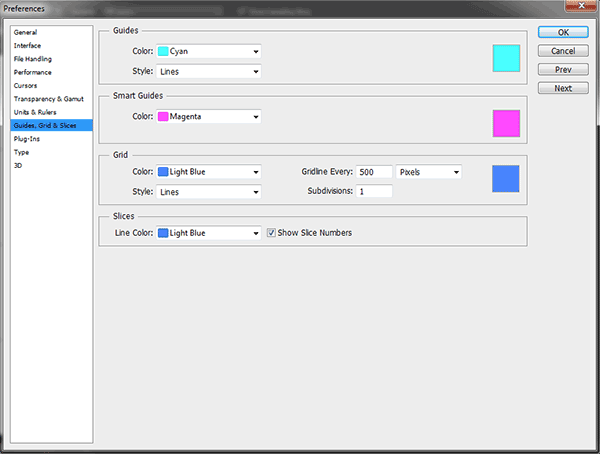This screenshot has width=600, height=454.
Task: Go to File Handling preferences
Action: [33, 59]
